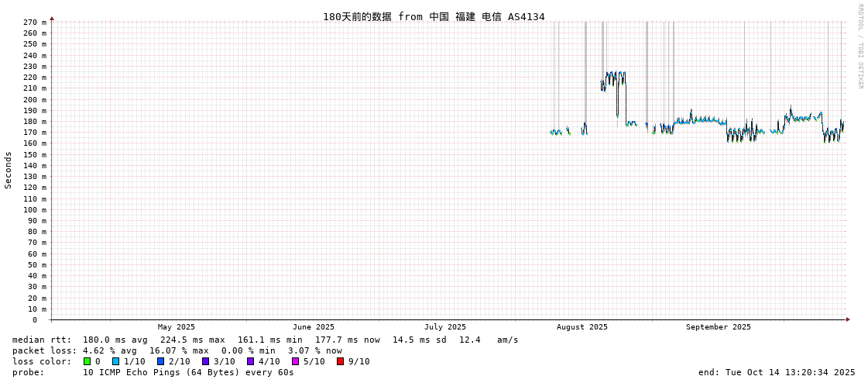The width and height of the screenshot is (868, 383).
Task: Click the RRDTOOL / TOBI OETIKER watermark
Action: click(860, 47)
